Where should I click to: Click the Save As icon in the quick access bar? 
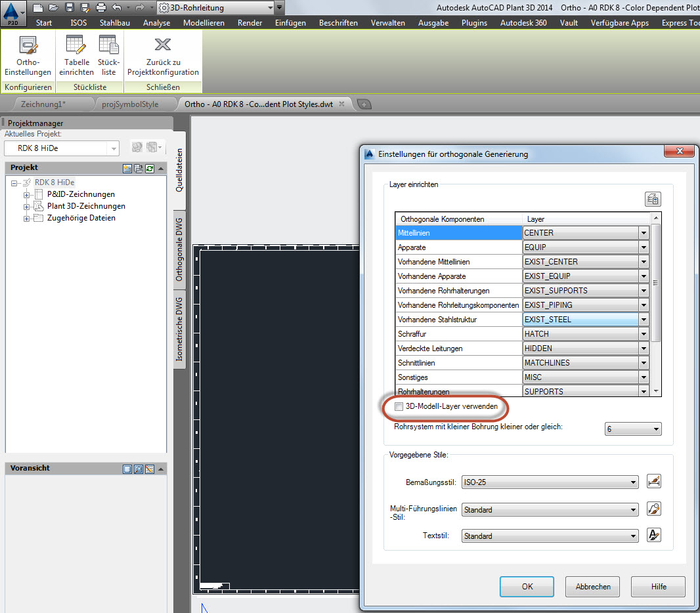pos(85,8)
